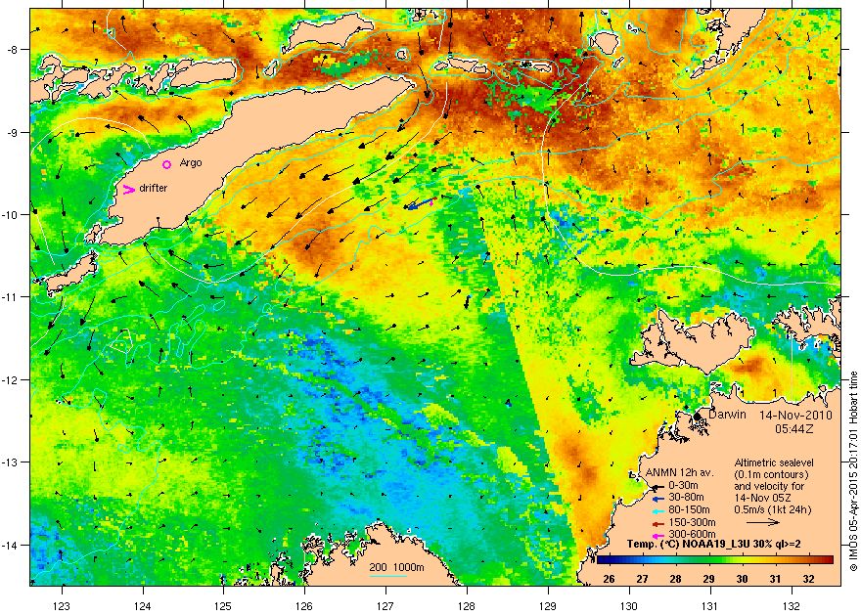Click the magenta drifter arrowhead marker

pos(128,190)
